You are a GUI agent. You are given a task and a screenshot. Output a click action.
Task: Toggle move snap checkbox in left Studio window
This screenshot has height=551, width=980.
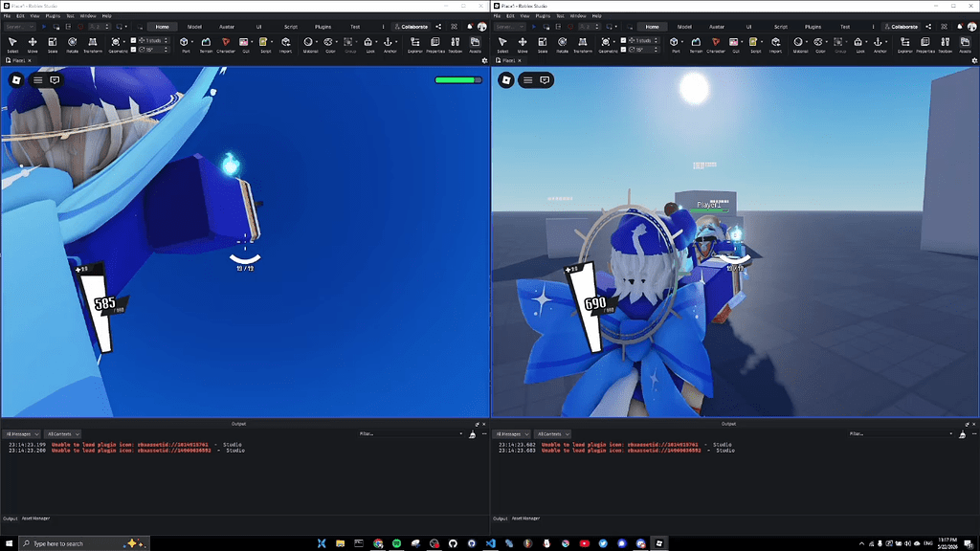pyautogui.click(x=133, y=40)
